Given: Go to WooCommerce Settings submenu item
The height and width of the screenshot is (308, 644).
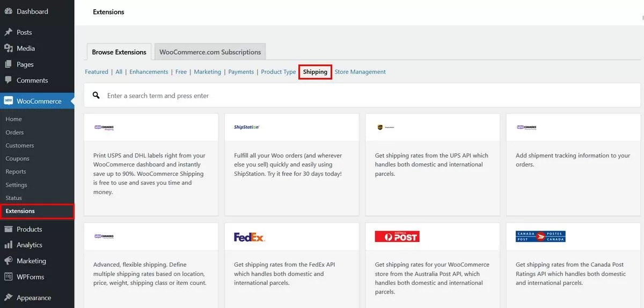Looking at the screenshot, I should click(x=16, y=185).
